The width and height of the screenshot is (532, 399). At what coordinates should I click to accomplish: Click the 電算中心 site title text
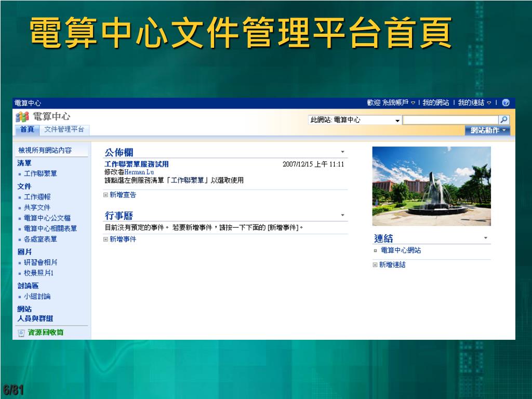coord(51,116)
